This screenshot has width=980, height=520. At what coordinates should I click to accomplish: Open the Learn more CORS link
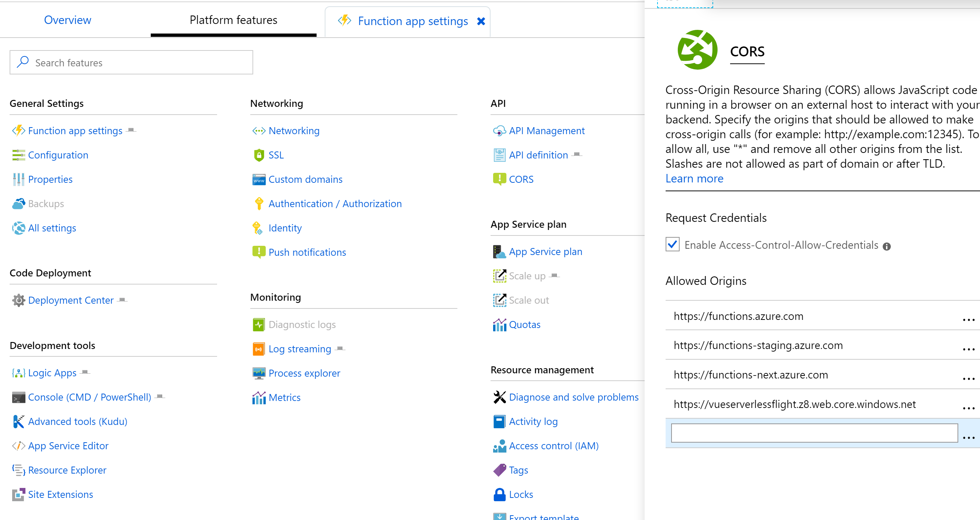point(694,178)
